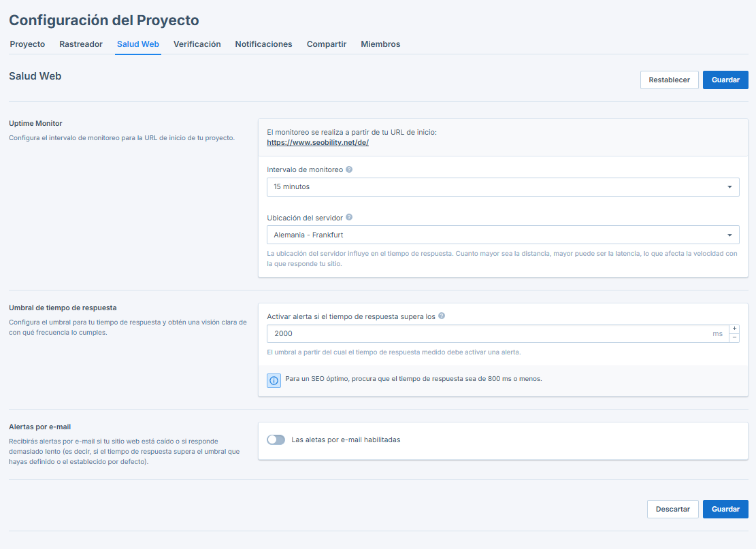Click the Descartar button at the bottom

[672, 509]
